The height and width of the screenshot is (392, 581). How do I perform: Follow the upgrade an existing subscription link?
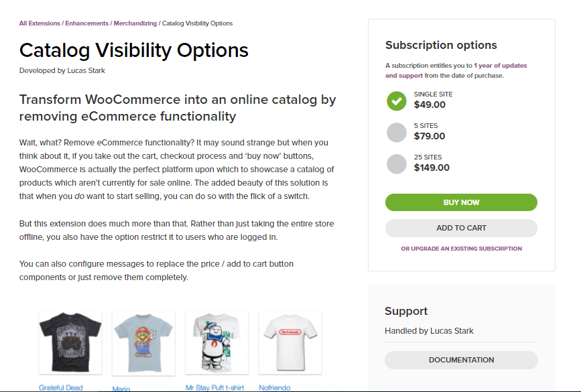click(461, 249)
